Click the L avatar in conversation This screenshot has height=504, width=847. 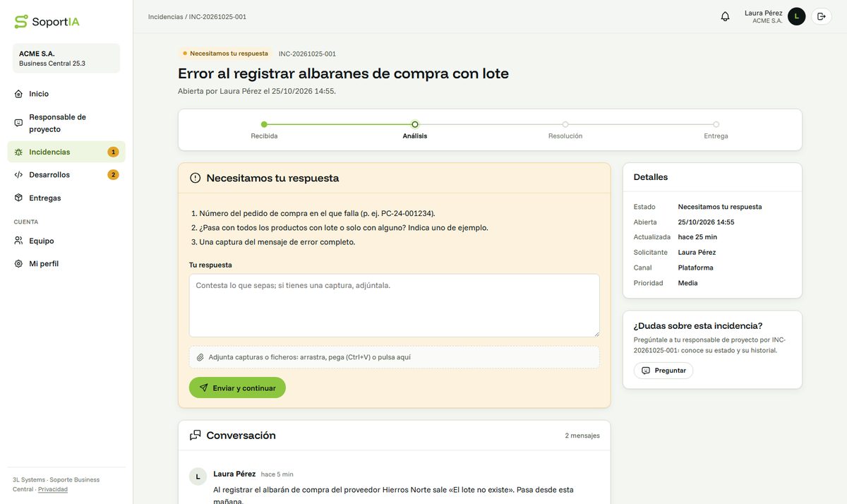198,476
